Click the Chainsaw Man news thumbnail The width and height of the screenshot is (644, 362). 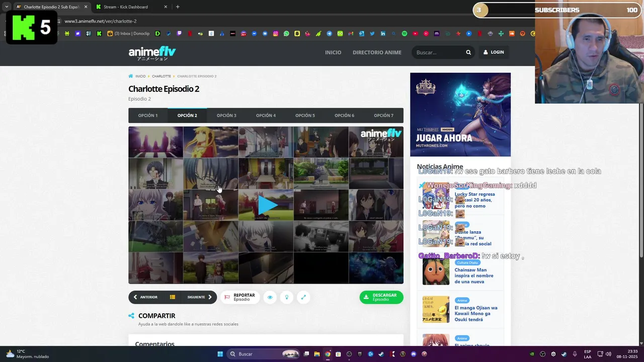[x=436, y=271]
